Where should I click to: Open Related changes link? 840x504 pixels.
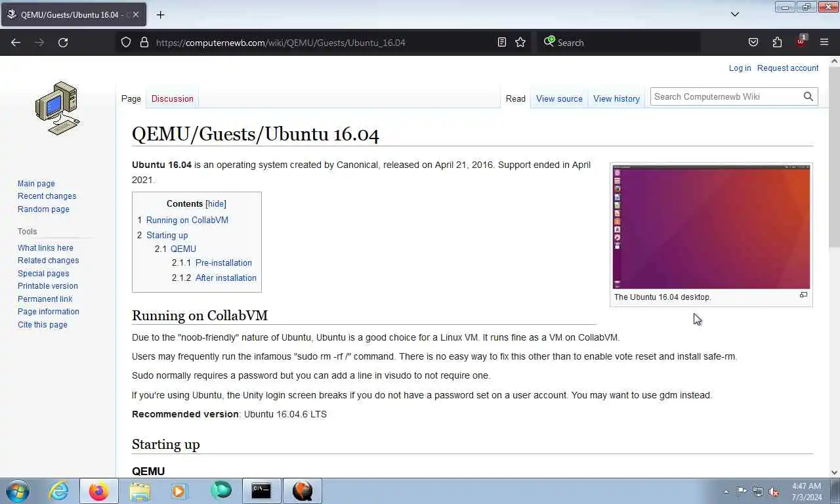click(x=48, y=261)
